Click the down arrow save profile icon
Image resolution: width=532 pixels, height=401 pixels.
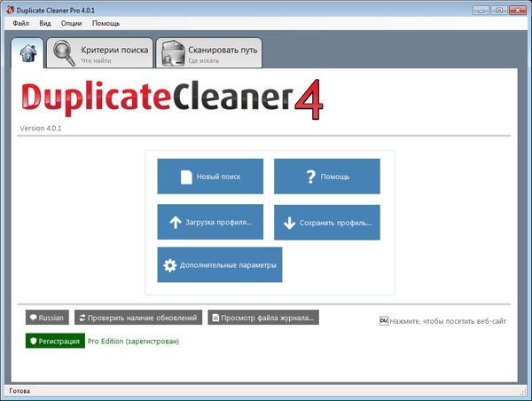289,223
